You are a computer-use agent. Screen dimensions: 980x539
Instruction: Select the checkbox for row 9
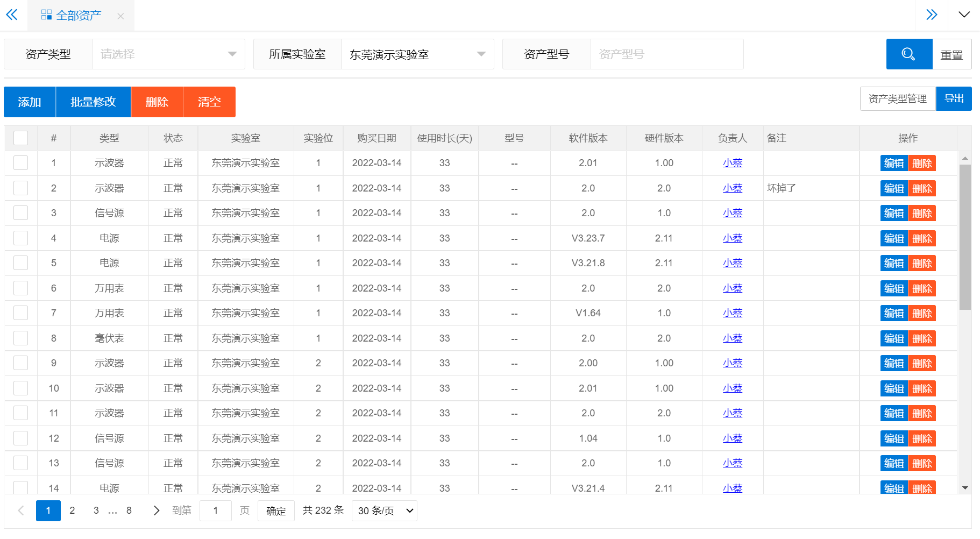click(21, 363)
